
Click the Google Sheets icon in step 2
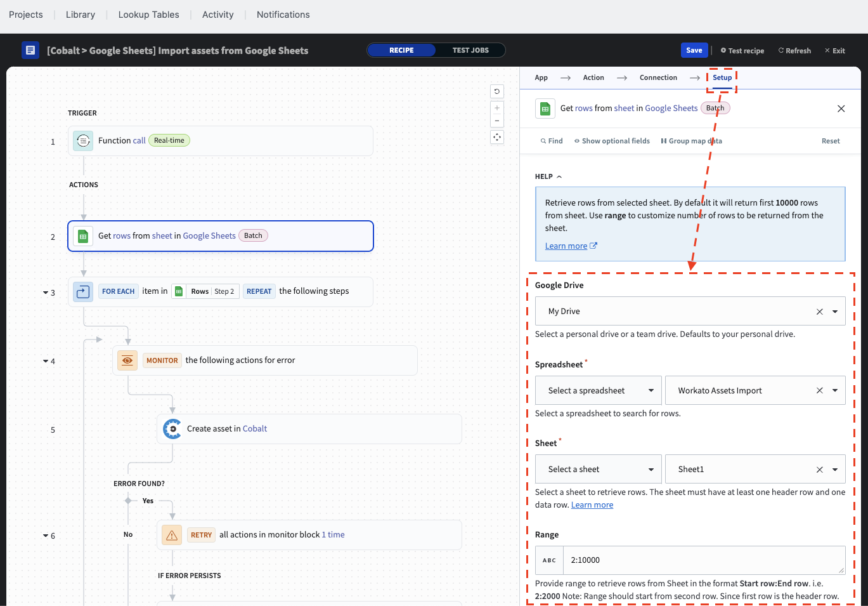pyautogui.click(x=83, y=236)
